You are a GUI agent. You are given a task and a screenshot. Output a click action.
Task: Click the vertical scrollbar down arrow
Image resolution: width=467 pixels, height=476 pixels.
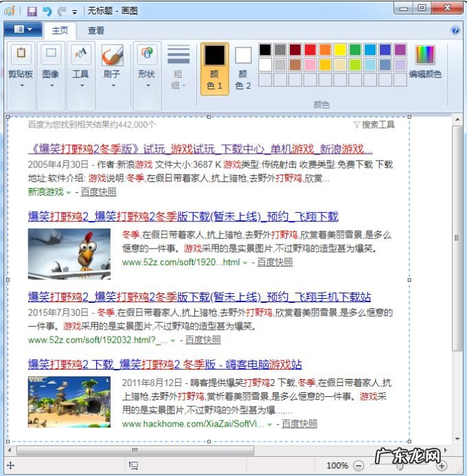pos(457,439)
